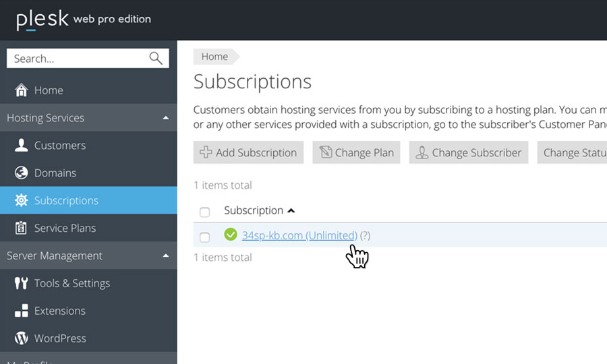Click the Service Plans clipboard icon
The image size is (607, 364).
(x=22, y=228)
